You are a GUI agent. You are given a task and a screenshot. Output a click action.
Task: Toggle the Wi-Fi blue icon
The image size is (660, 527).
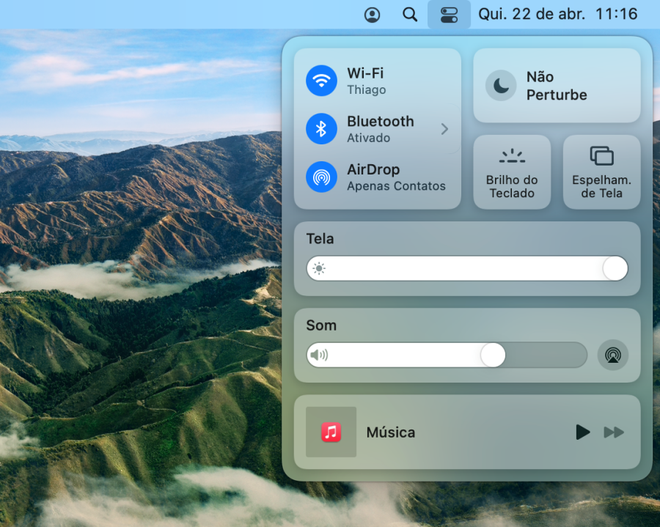point(321,80)
